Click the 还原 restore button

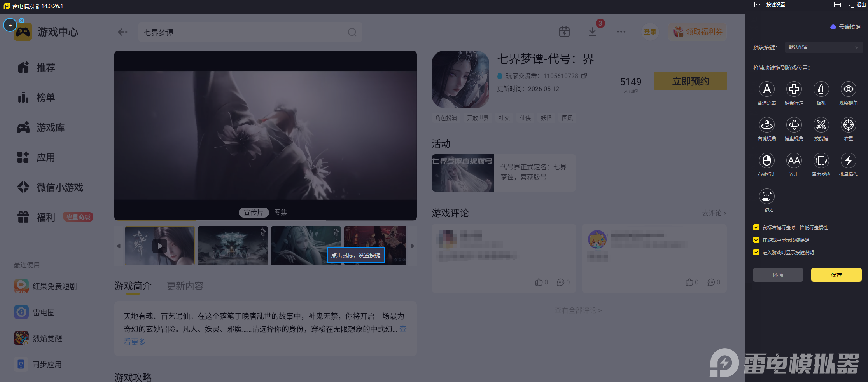(x=778, y=275)
